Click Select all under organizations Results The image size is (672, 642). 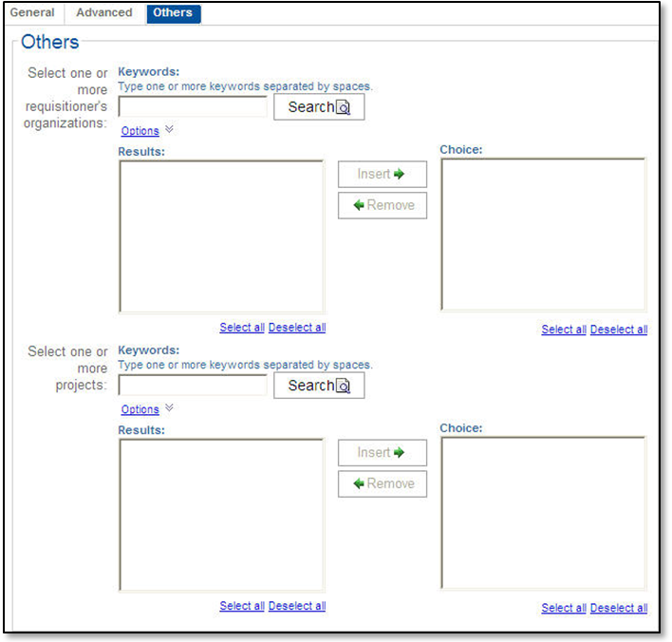tap(242, 328)
